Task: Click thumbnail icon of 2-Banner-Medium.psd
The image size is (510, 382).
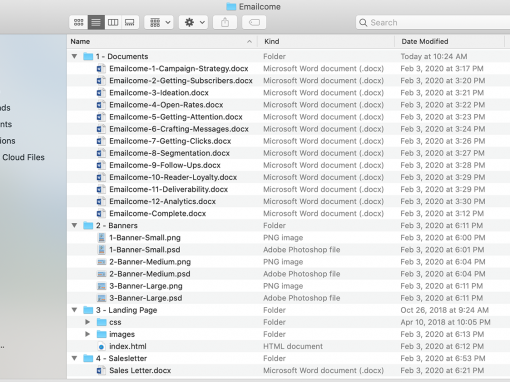Action: coord(101,274)
